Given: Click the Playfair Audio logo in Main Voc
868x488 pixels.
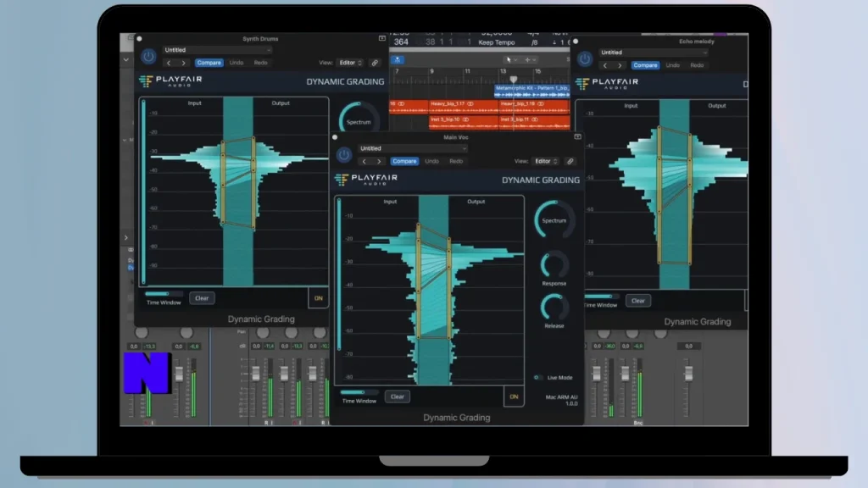Looking at the screenshot, I should point(366,180).
